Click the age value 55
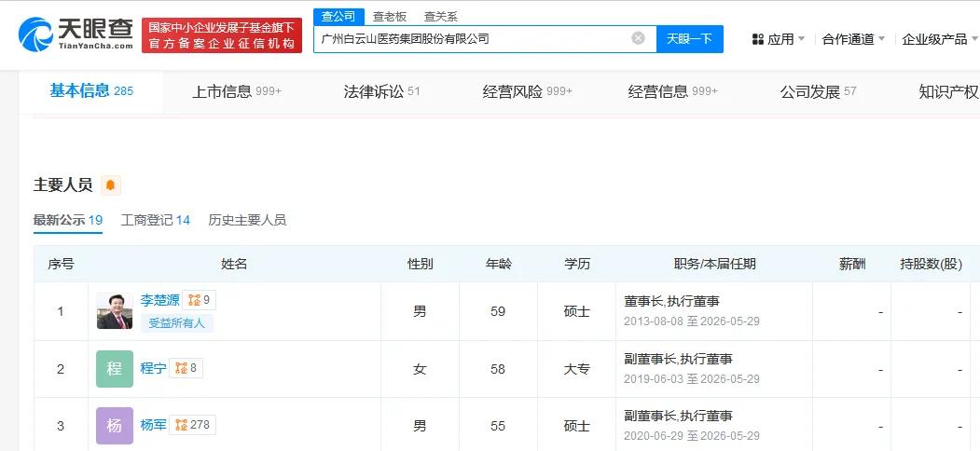 coord(498,426)
